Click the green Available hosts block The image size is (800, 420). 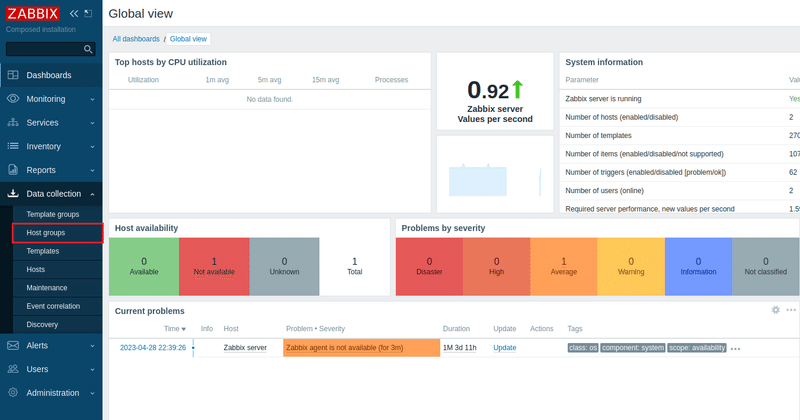pos(144,266)
